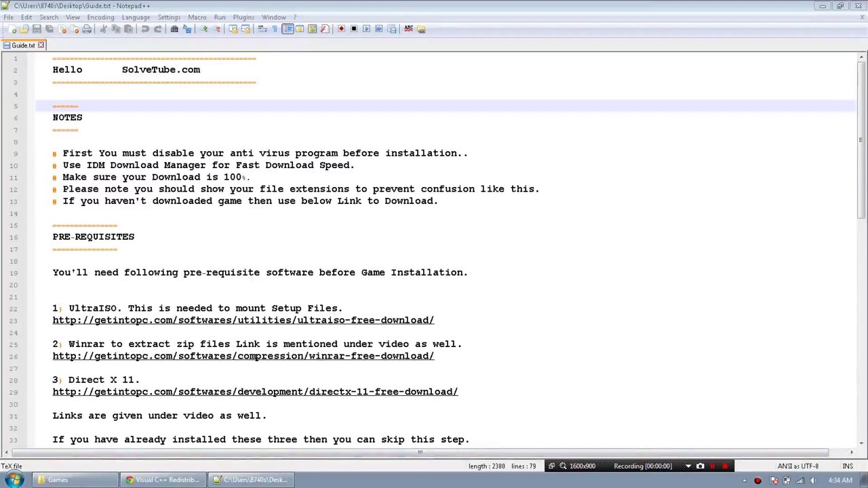Open the Windows Start button
This screenshot has width=868, height=488.
click(14, 480)
